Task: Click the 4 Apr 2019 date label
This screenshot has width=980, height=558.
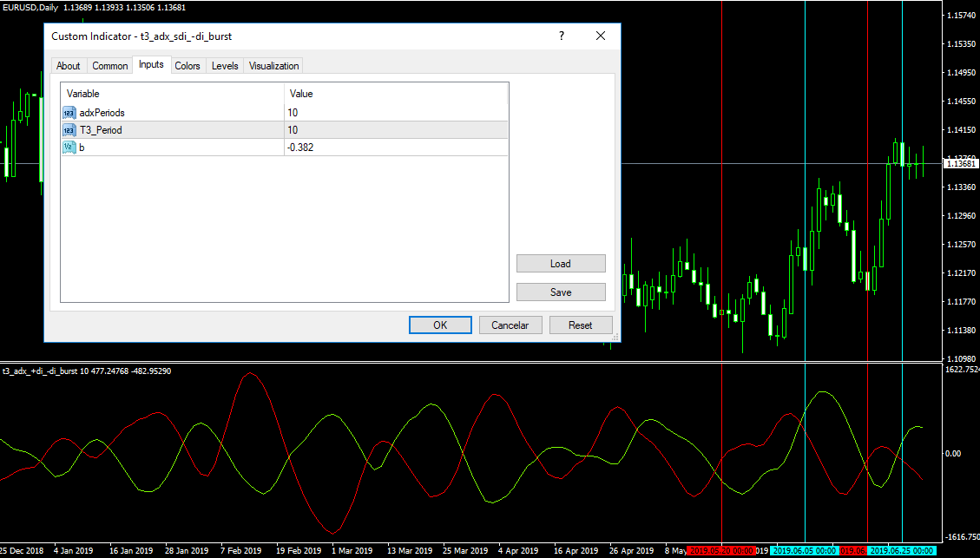Action: [x=518, y=551]
